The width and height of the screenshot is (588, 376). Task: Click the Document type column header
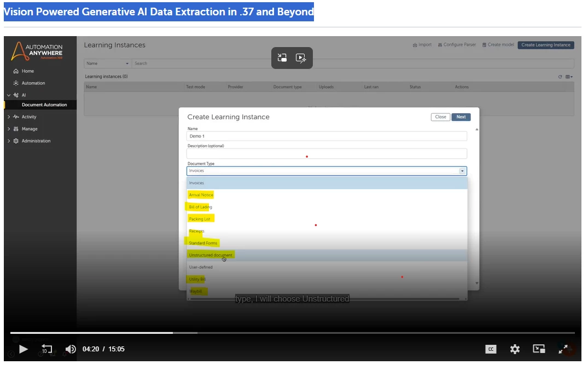coord(287,86)
